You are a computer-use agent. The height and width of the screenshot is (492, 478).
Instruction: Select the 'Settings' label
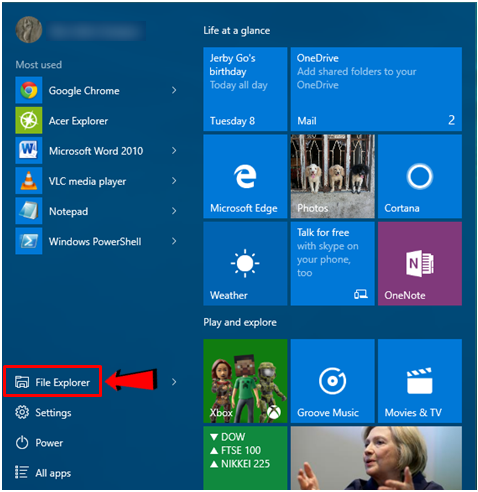(53, 413)
